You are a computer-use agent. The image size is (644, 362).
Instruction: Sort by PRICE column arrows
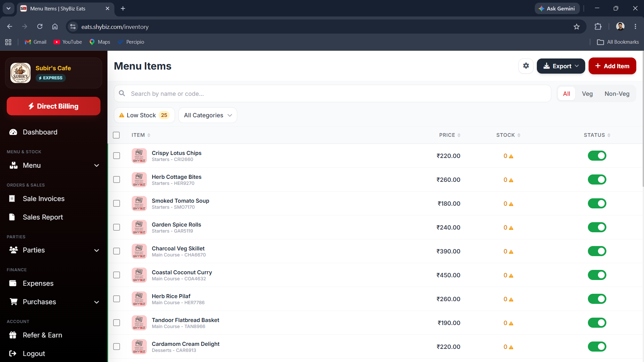(459, 135)
